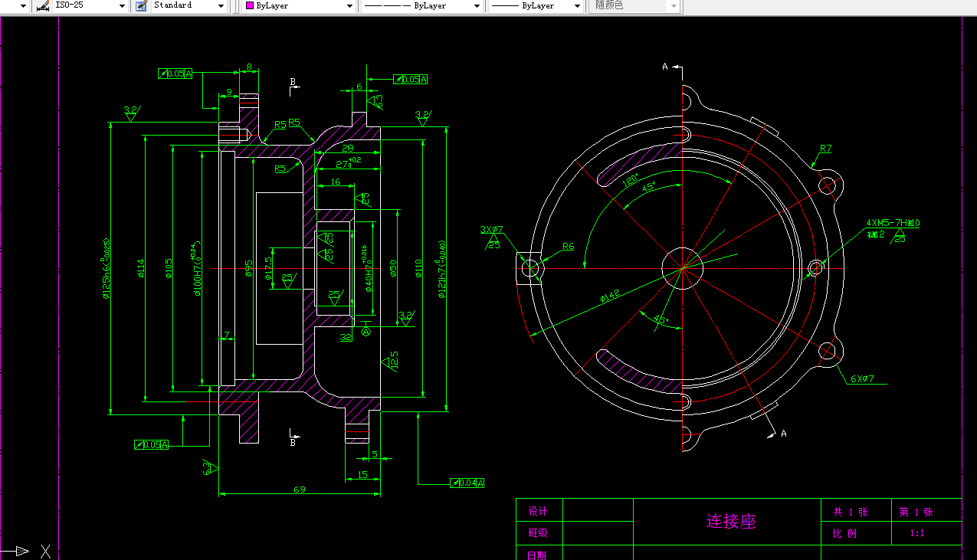The image size is (977, 560).
Task: Select the 6XØ7 hole callout
Action: click(x=861, y=378)
